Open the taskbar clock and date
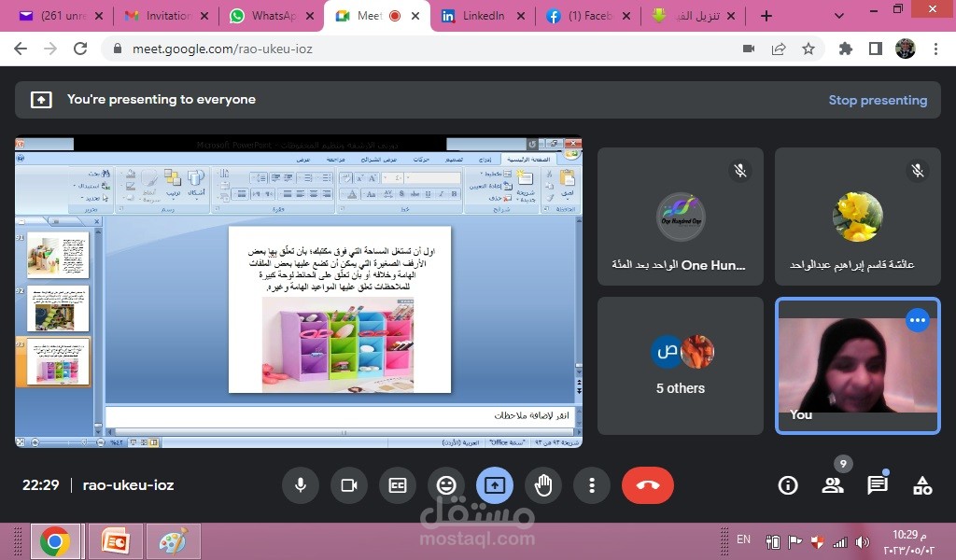 point(909,541)
